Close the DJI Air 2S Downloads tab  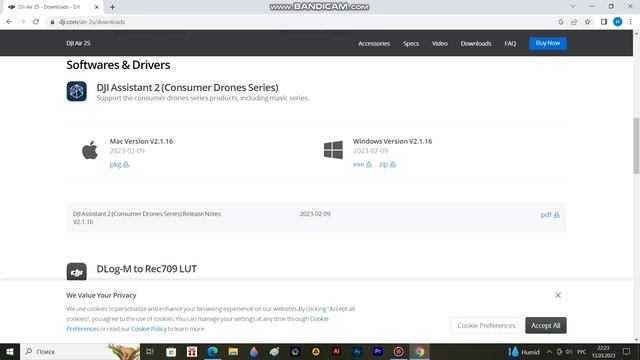97,7
